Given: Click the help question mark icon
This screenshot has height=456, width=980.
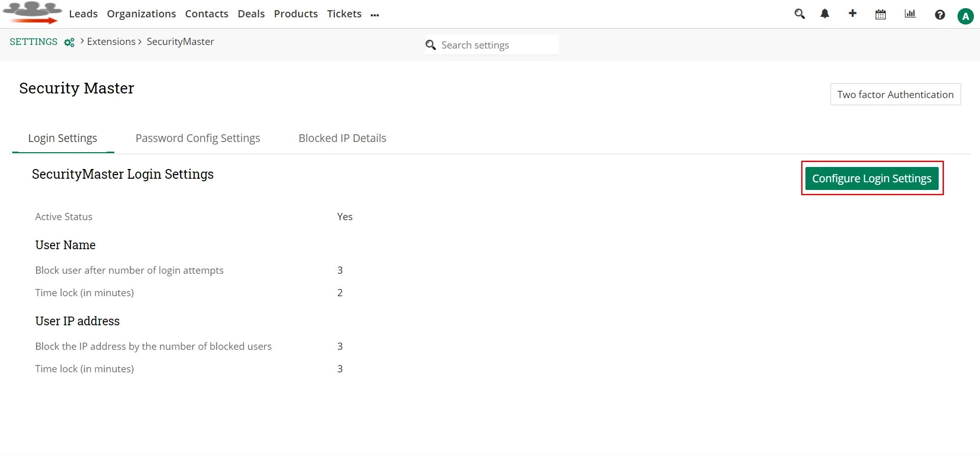Looking at the screenshot, I should 940,15.
